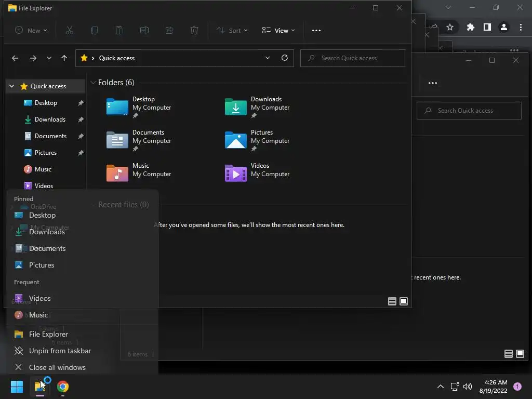Screen dimensions: 532x399
Task: Collapse the Quick access tree node
Action: [12, 86]
